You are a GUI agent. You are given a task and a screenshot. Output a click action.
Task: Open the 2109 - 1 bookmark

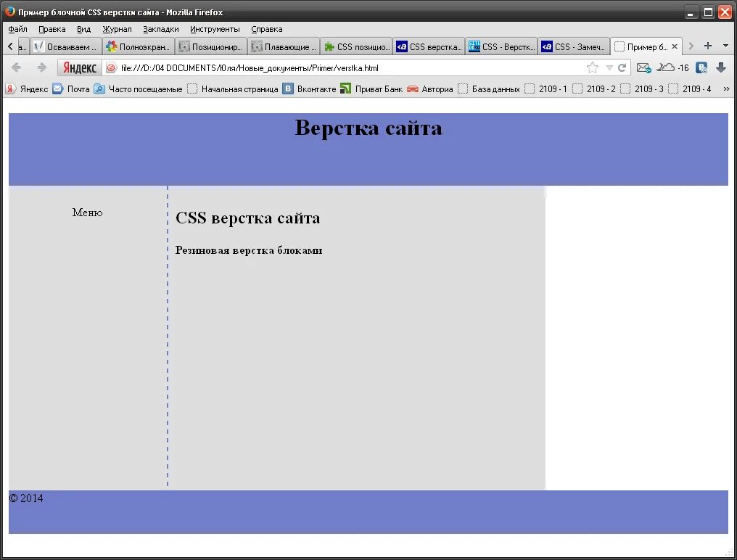point(545,89)
